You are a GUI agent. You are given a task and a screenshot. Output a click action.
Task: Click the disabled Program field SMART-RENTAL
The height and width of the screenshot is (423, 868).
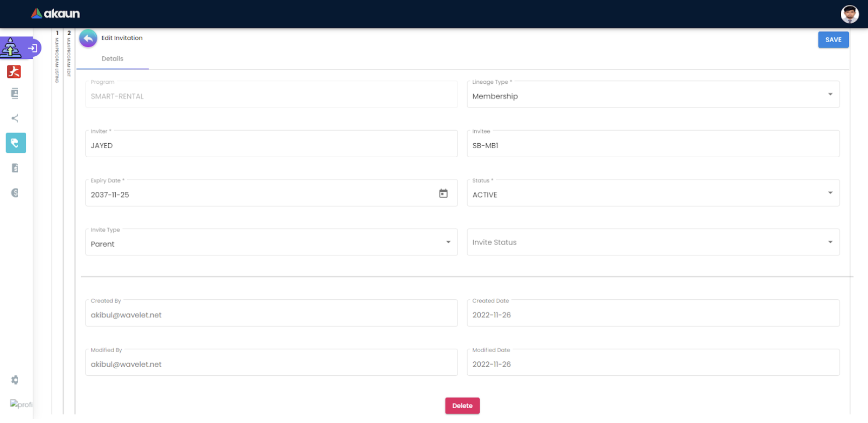(x=272, y=94)
